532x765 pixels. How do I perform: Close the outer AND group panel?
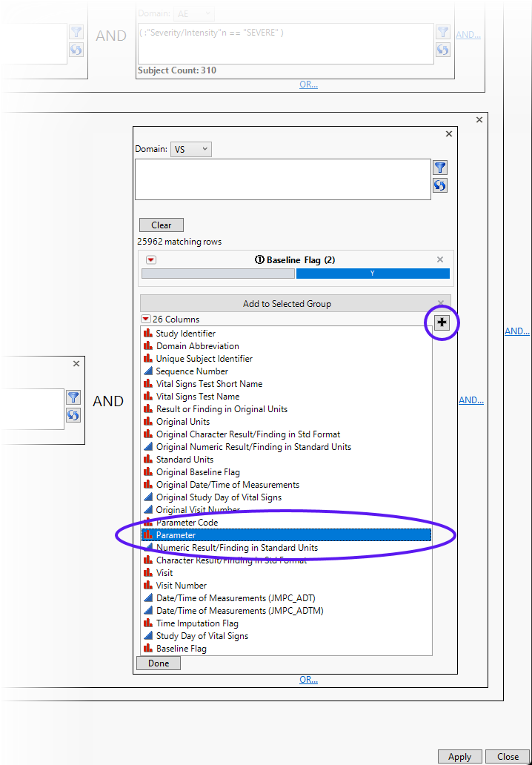click(479, 119)
